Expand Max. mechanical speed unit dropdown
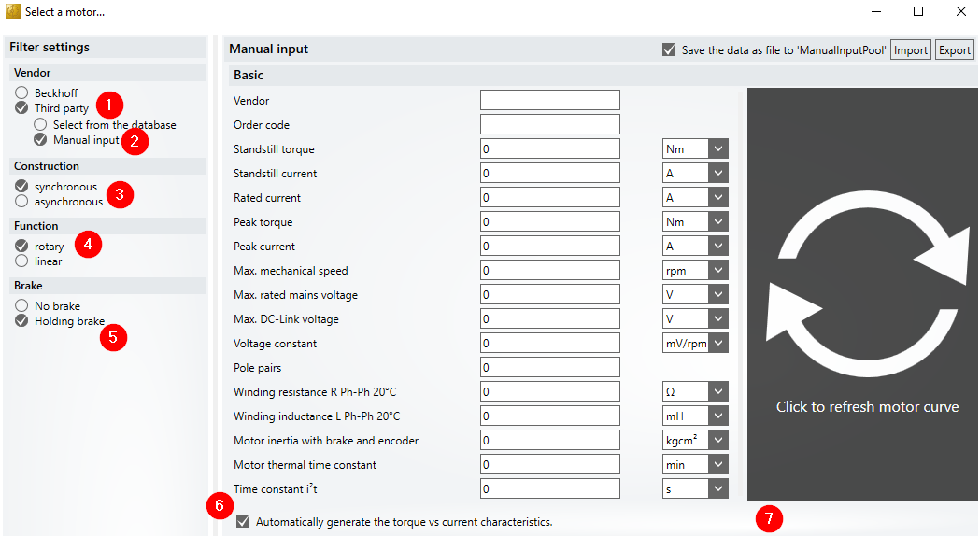The height and width of the screenshot is (536, 980). pyautogui.click(x=717, y=271)
